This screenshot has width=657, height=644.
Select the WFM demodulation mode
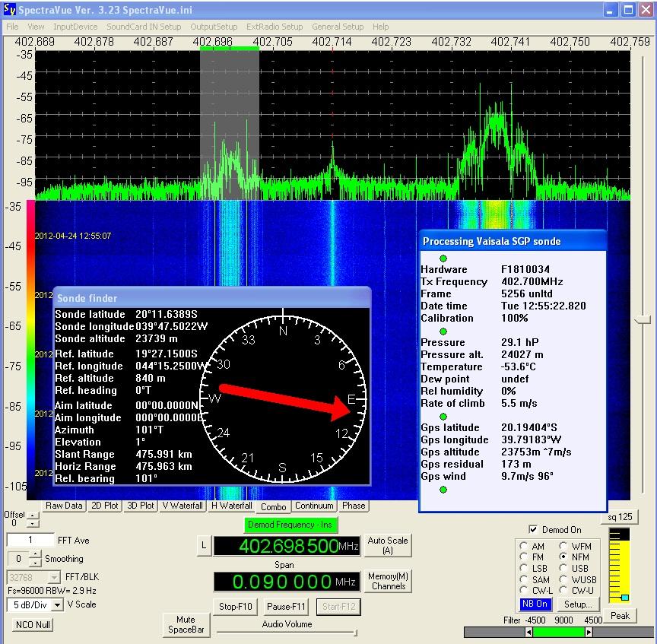(565, 546)
